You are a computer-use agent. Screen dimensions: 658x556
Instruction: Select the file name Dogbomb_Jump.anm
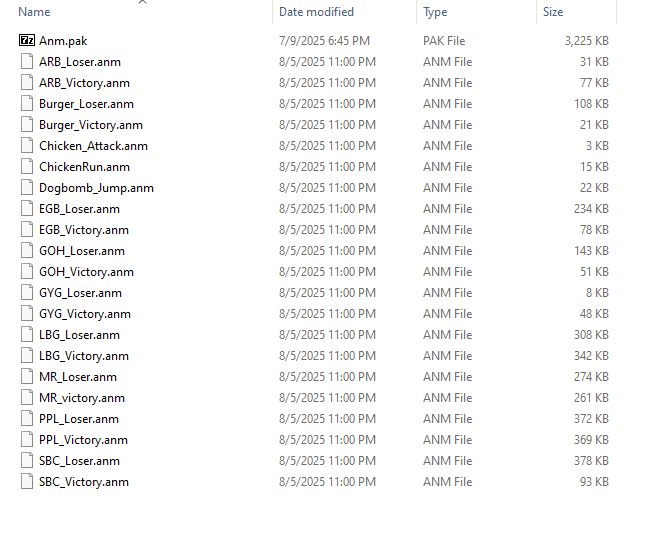(96, 188)
